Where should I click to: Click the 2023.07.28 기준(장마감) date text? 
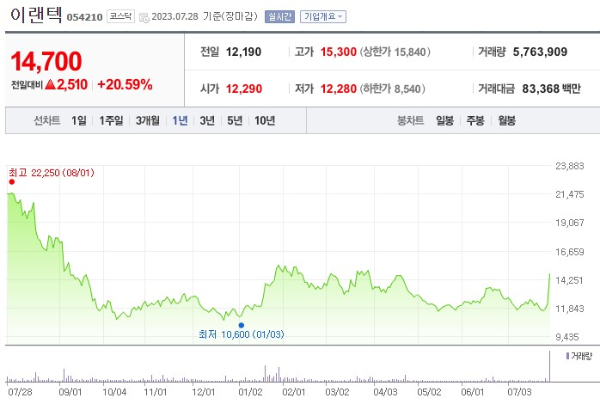[204, 16]
